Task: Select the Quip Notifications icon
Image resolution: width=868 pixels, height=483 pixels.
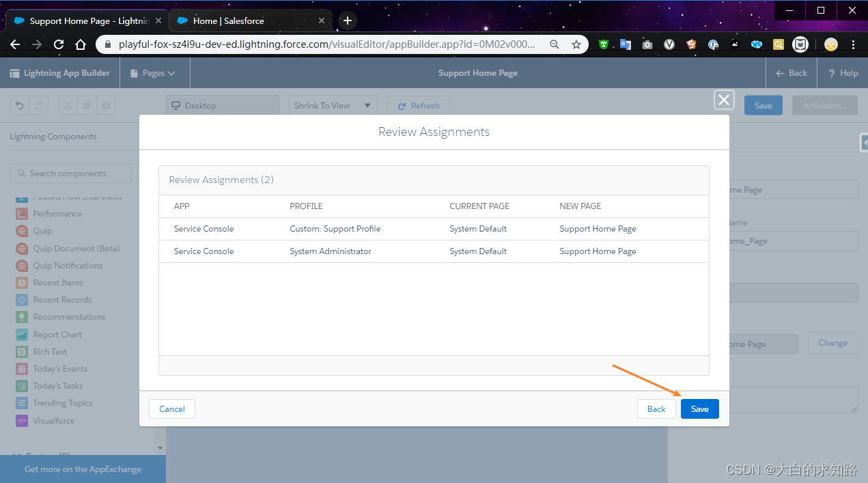Action: [x=22, y=266]
